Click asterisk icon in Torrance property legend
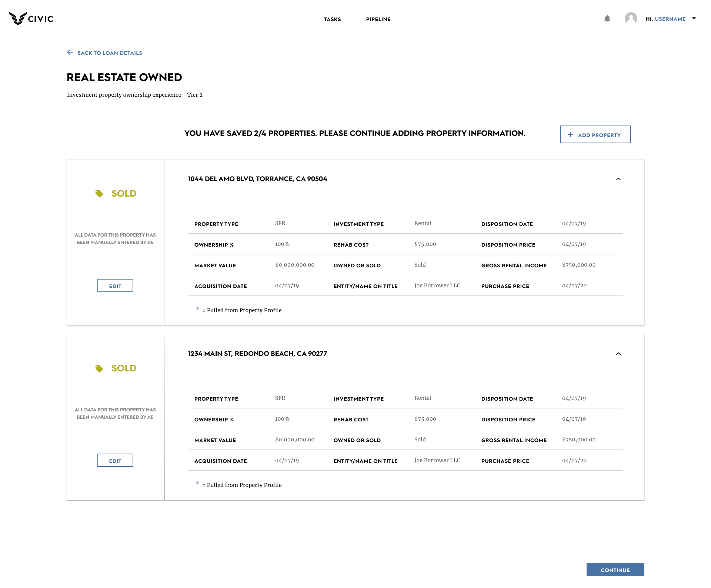 [197, 309]
